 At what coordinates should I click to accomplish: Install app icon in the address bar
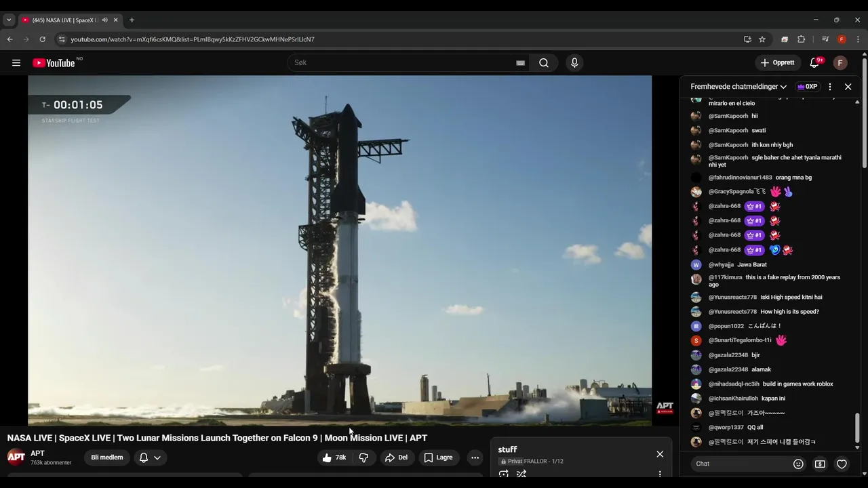click(x=747, y=39)
